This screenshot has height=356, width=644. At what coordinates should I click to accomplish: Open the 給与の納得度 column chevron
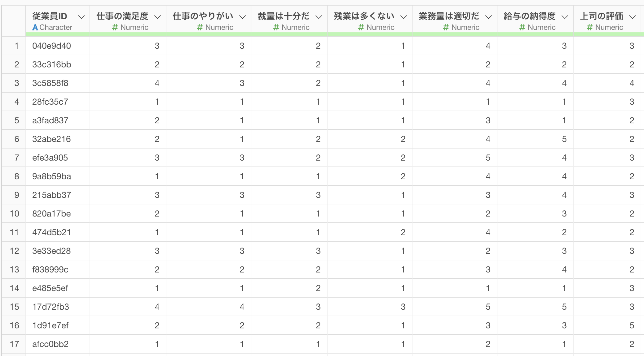(565, 17)
